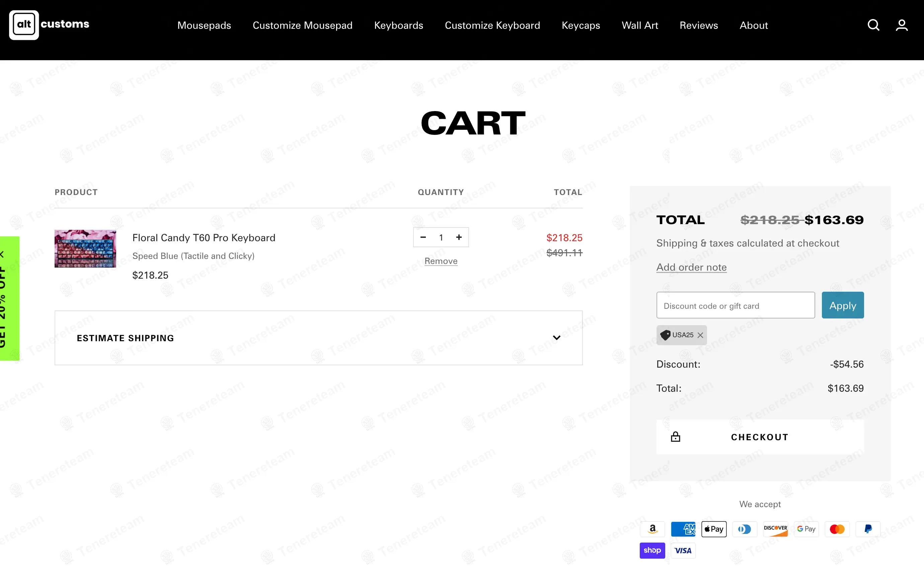This screenshot has height=566, width=924.
Task: Open Customize Mousepad in navigation
Action: tap(302, 25)
